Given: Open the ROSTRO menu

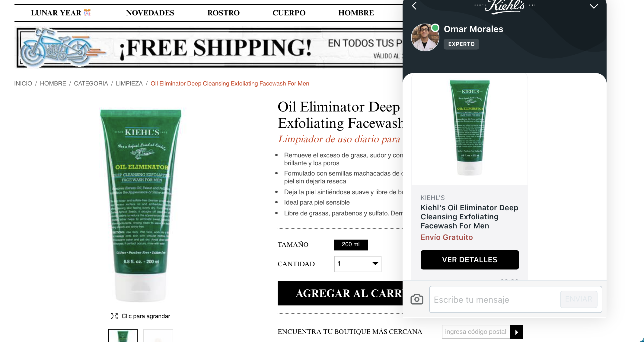Looking at the screenshot, I should click(223, 13).
